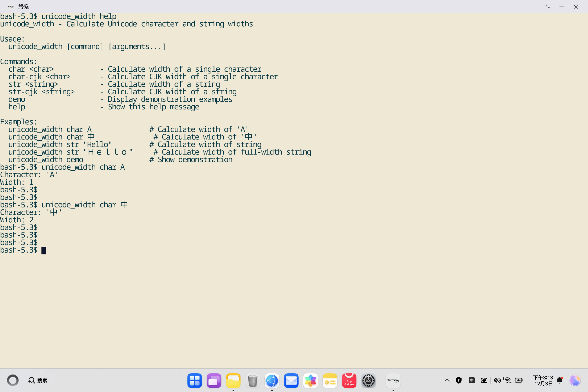Viewport: 588px width, 392px height.
Task: Open the notification bell panel
Action: coord(560,381)
